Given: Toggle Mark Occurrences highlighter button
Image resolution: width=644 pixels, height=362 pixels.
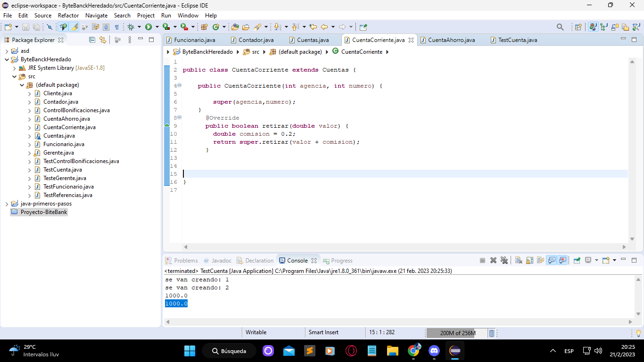Looking at the screenshot, I should [x=74, y=27].
